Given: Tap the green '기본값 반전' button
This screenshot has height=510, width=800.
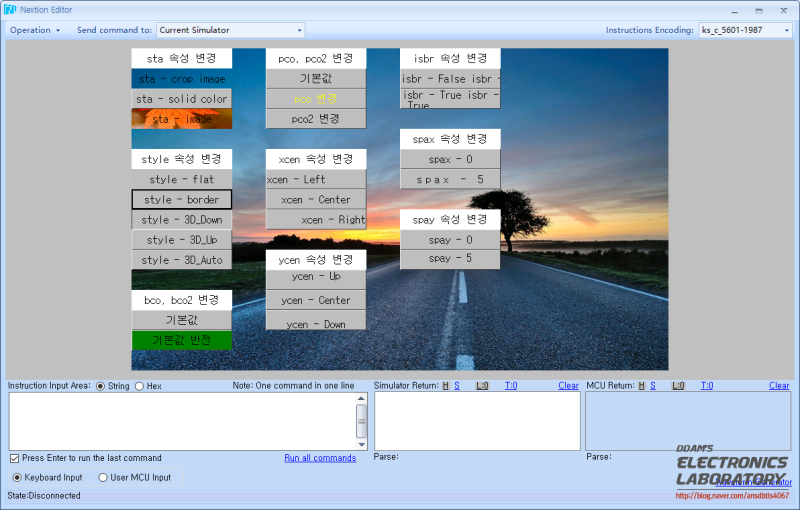Looking at the screenshot, I should tap(182, 340).
